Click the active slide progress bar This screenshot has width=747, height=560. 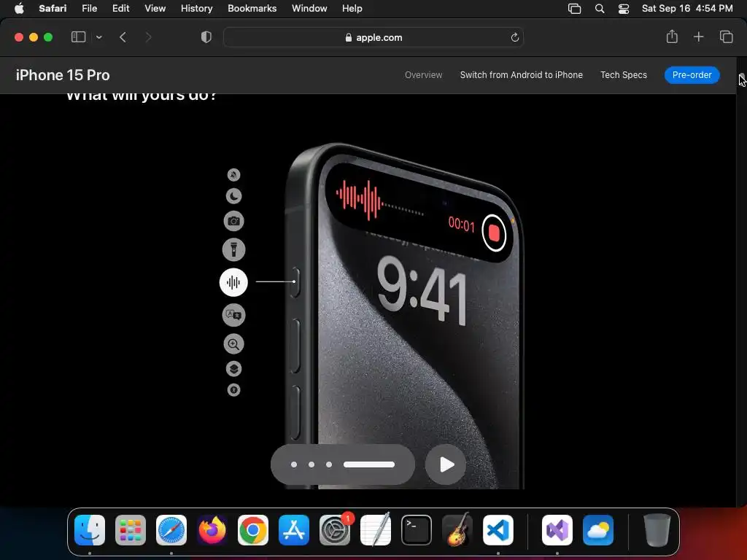pyautogui.click(x=369, y=464)
